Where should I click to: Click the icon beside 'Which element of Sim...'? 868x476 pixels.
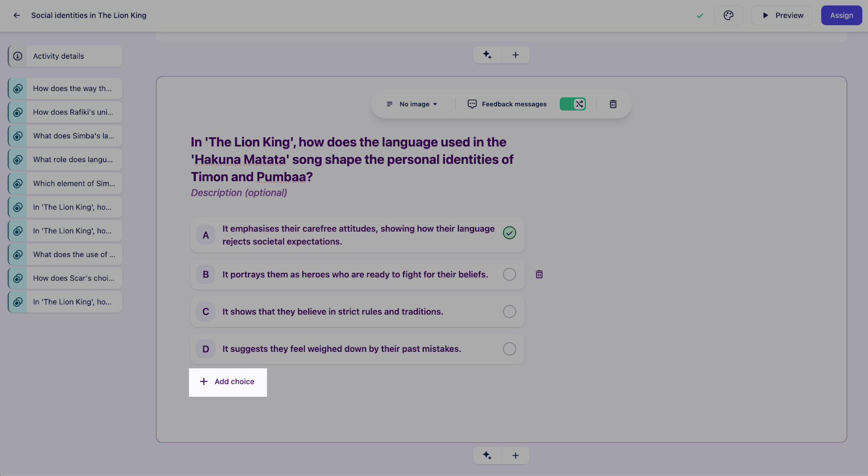[18, 183]
